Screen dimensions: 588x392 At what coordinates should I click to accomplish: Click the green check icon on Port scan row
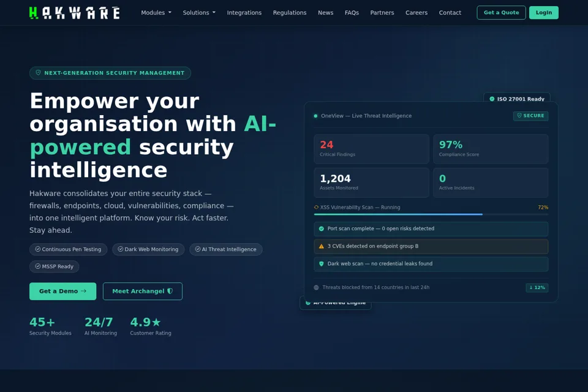pyautogui.click(x=322, y=228)
